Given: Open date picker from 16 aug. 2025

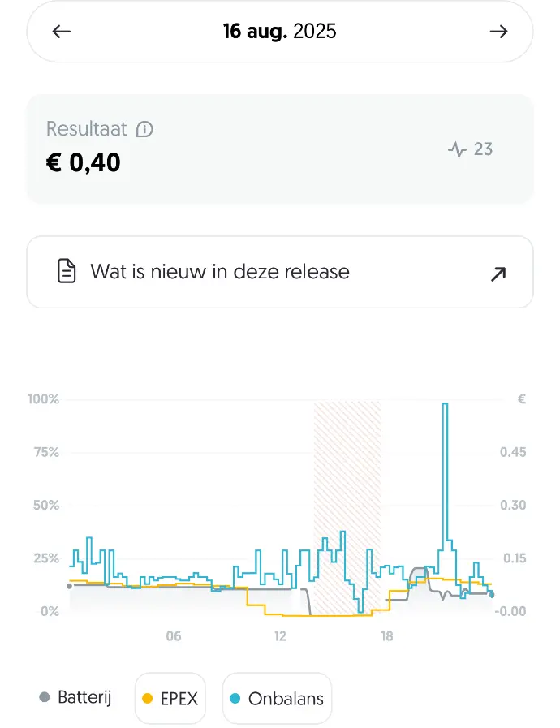Looking at the screenshot, I should click(279, 32).
